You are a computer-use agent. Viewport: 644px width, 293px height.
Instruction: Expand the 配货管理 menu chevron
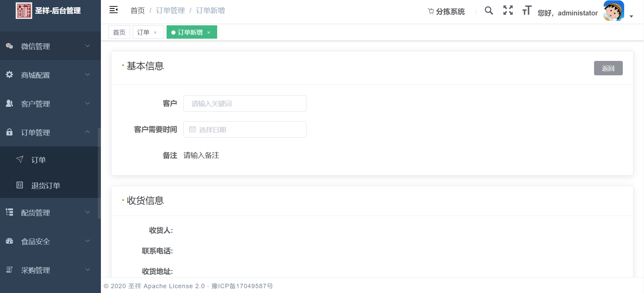pos(88,212)
